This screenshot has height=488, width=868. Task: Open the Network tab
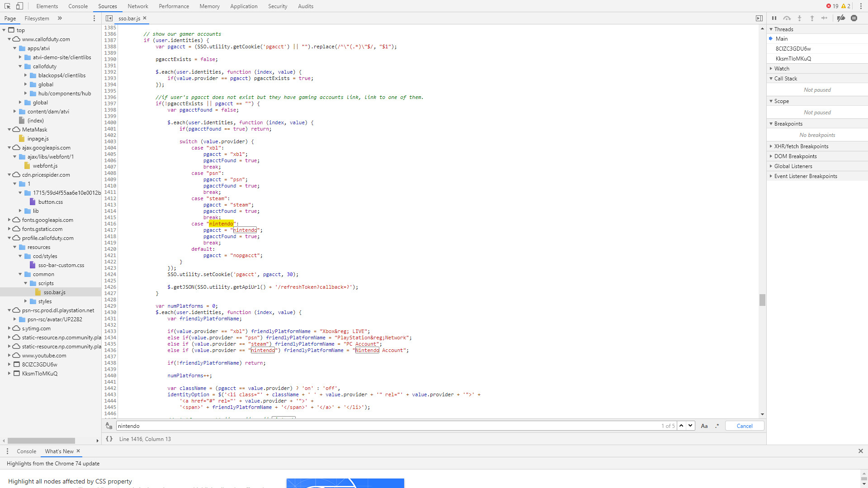click(x=137, y=6)
